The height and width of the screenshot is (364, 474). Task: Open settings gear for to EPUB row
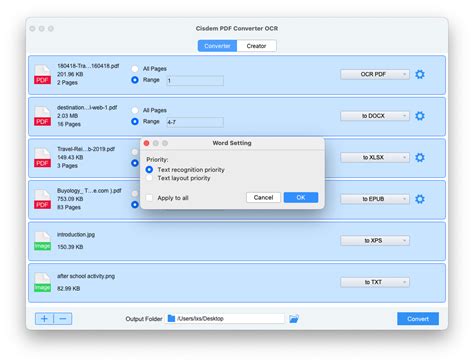coord(420,199)
